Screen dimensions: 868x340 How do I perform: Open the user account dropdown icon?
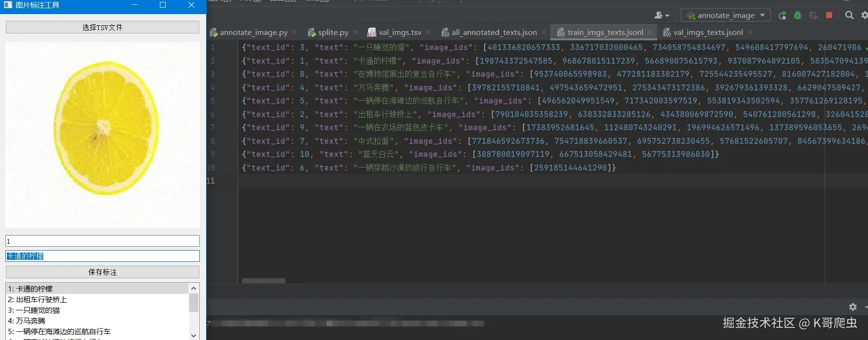661,16
